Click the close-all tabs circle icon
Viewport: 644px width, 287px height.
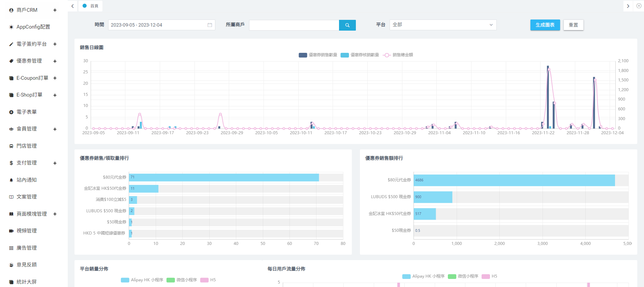(639, 6)
